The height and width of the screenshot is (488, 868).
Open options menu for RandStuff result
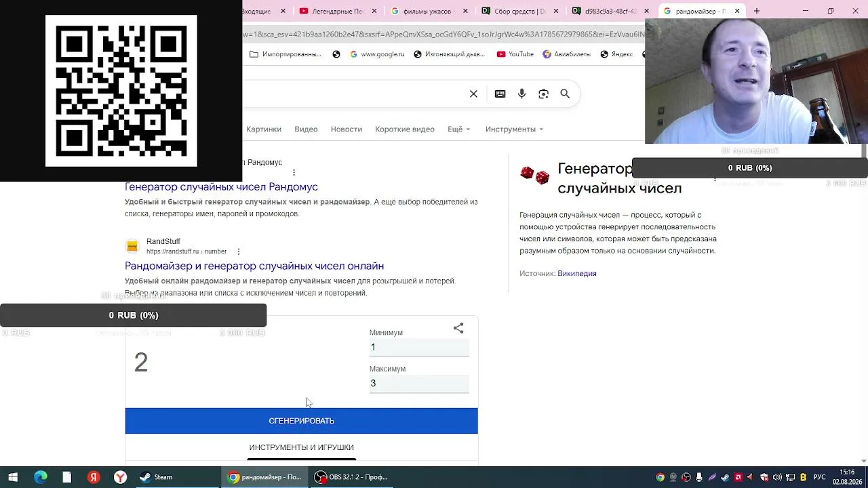238,251
